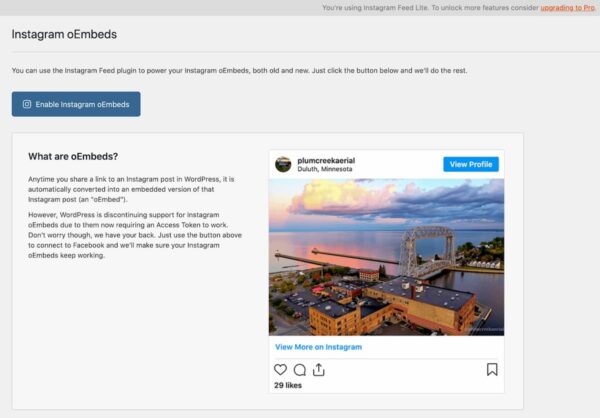Open the plumcreekaerial profile avatar

tap(283, 164)
